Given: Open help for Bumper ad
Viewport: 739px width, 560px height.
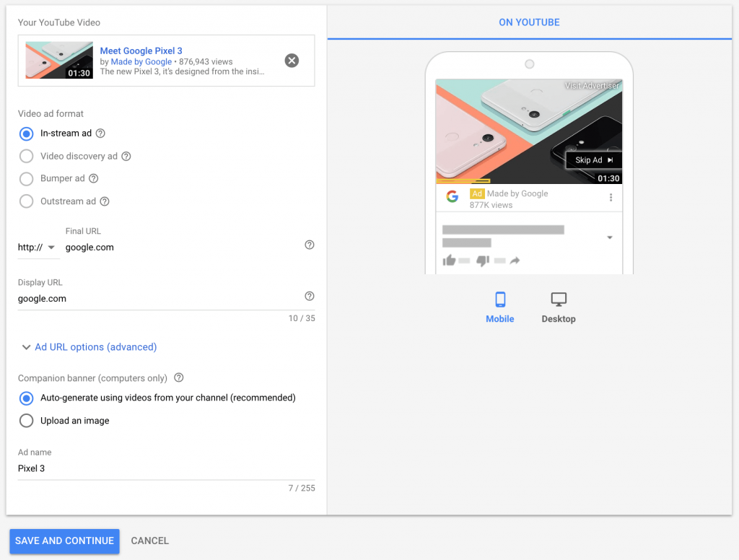Looking at the screenshot, I should (94, 178).
